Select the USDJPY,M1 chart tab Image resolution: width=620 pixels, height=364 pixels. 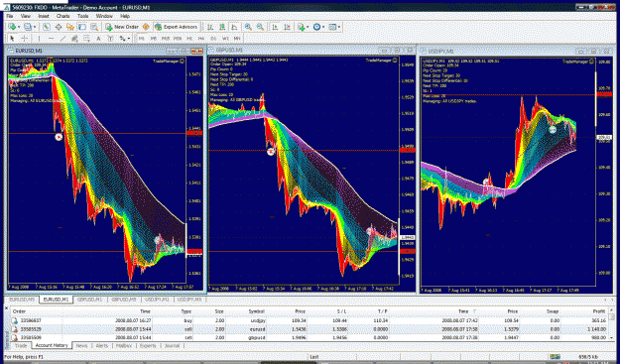click(157, 300)
